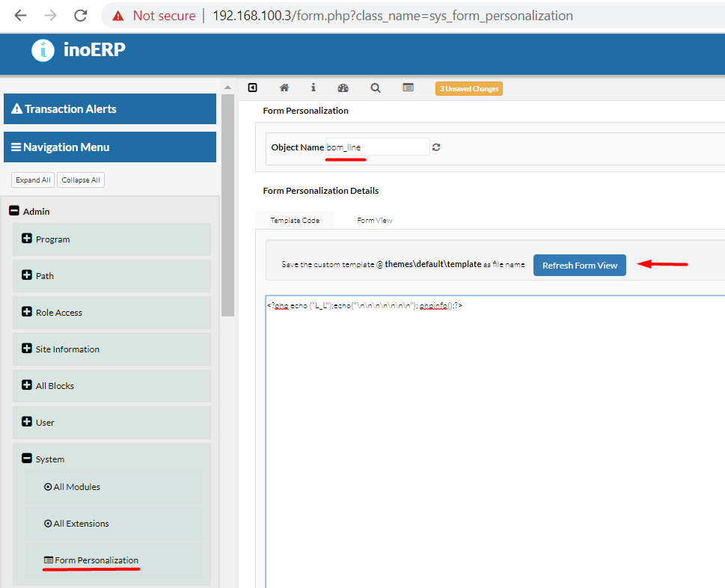Switch to the Form View tab
This screenshot has height=588, width=725.
point(375,221)
